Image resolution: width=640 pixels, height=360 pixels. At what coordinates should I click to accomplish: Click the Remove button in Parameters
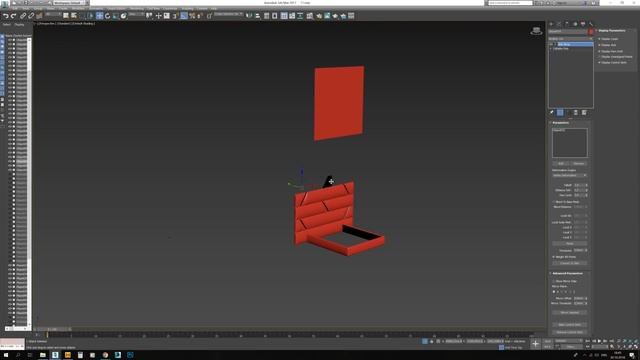coord(578,164)
